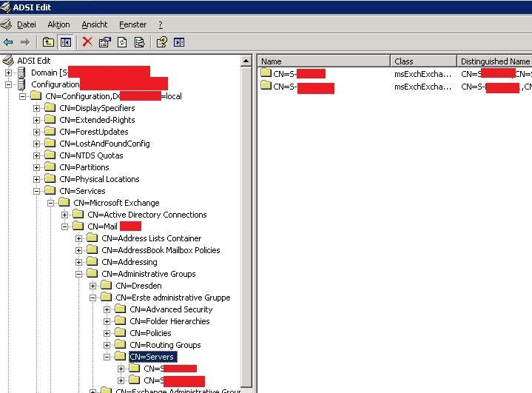This screenshot has height=393, width=532.
Task: Go up one level with the folder-up icon
Action: click(48, 42)
